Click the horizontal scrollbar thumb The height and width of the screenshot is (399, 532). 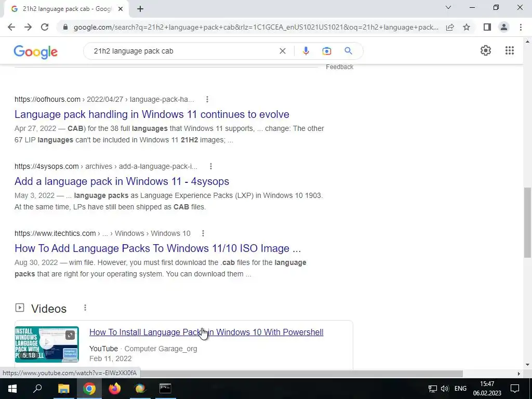[302, 374]
